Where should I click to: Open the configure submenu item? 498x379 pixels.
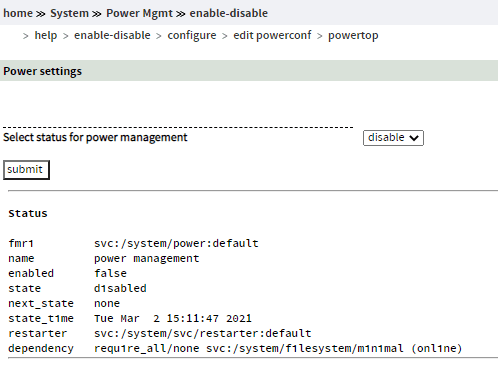192,35
